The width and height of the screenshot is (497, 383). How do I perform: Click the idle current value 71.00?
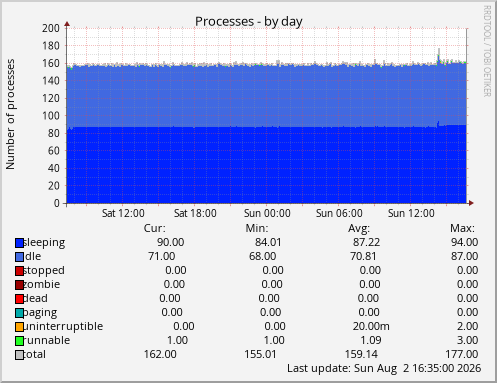tap(161, 256)
